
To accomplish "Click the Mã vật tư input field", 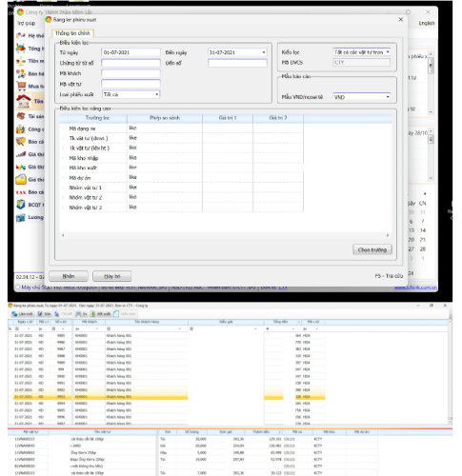I will point(131,84).
